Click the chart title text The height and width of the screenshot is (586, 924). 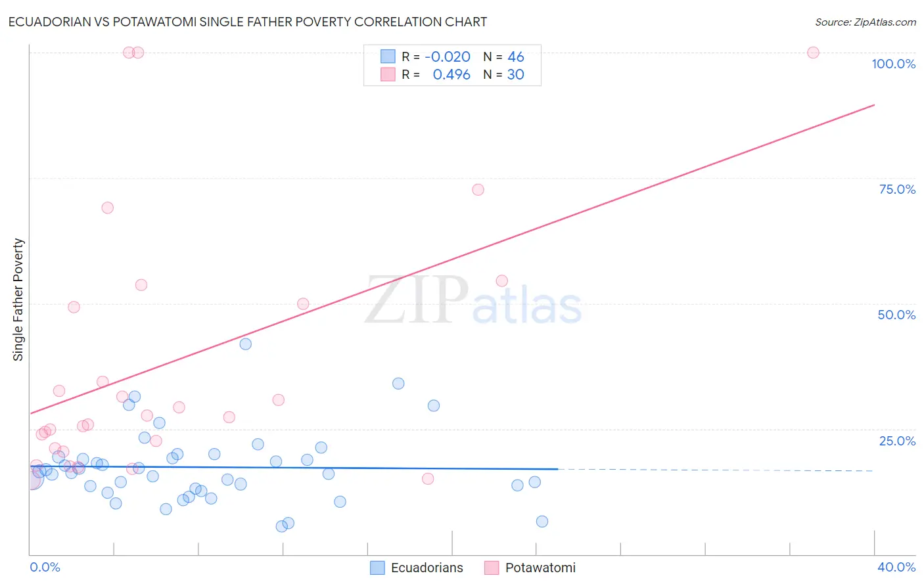pos(248,22)
